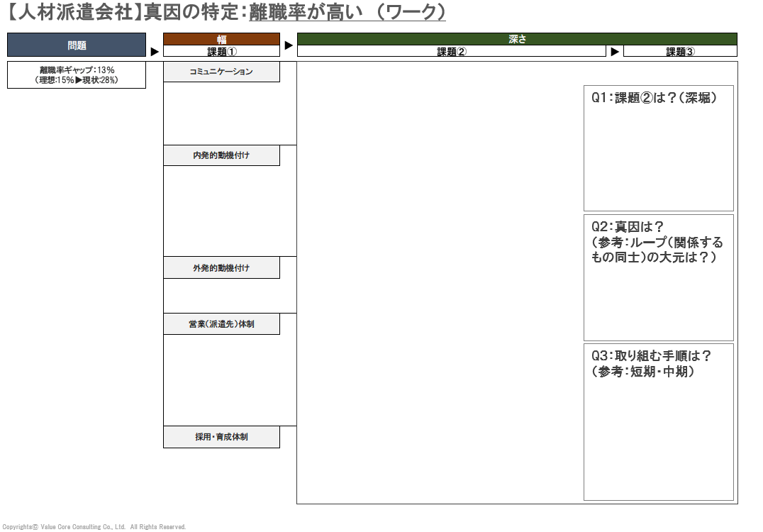Click the arrow right of the 幅 header
Viewport: 763px width, 532px height.
click(289, 45)
